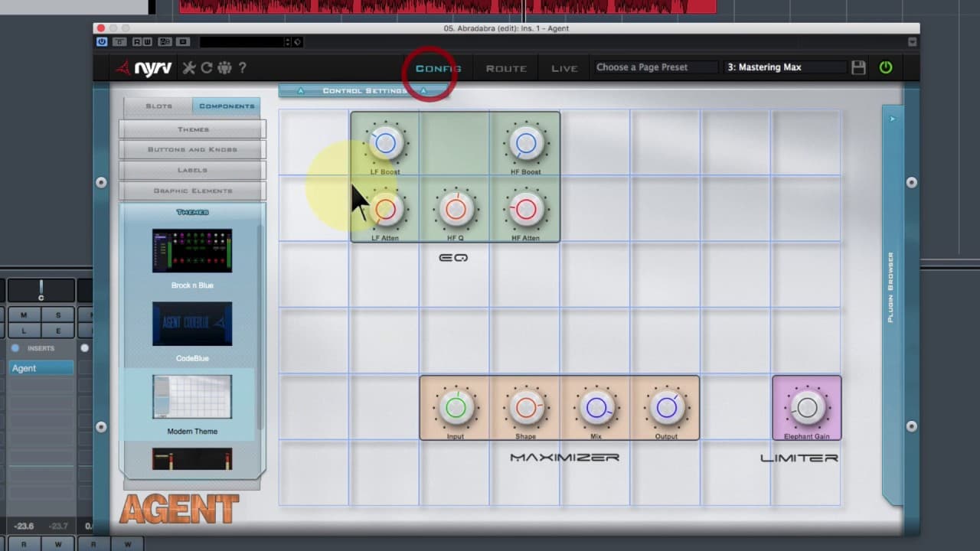Viewport: 980px width, 551px height.
Task: Click the Write automation W button
Action: [x=146, y=42]
